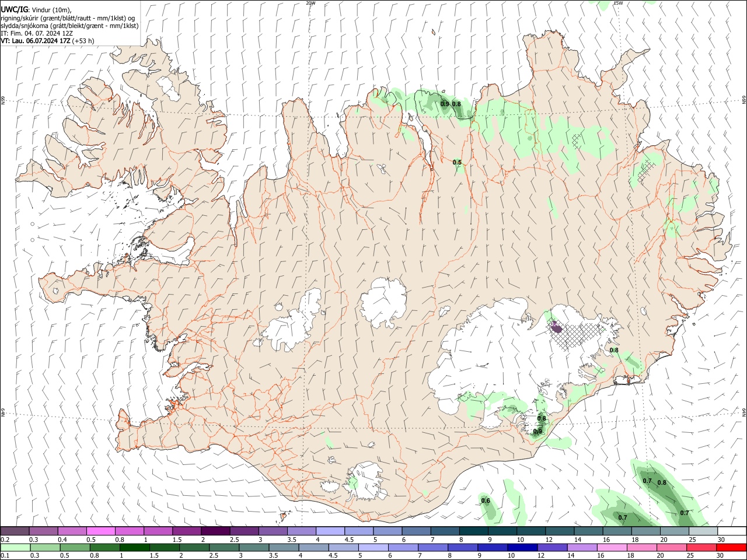Click the white 30 swatch in snow legend

pyautogui.click(x=732, y=531)
